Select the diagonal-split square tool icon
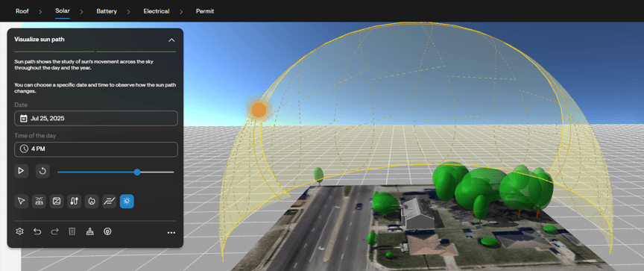 [x=57, y=201]
